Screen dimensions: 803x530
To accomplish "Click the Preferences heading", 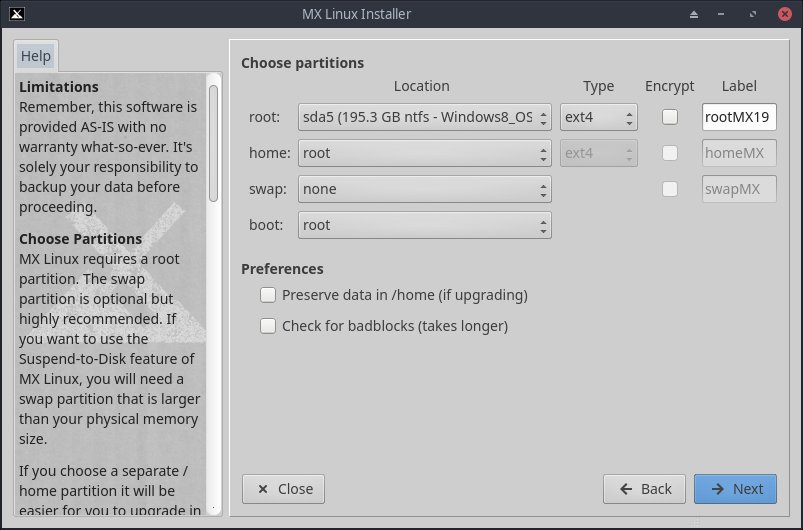I will 282,269.
